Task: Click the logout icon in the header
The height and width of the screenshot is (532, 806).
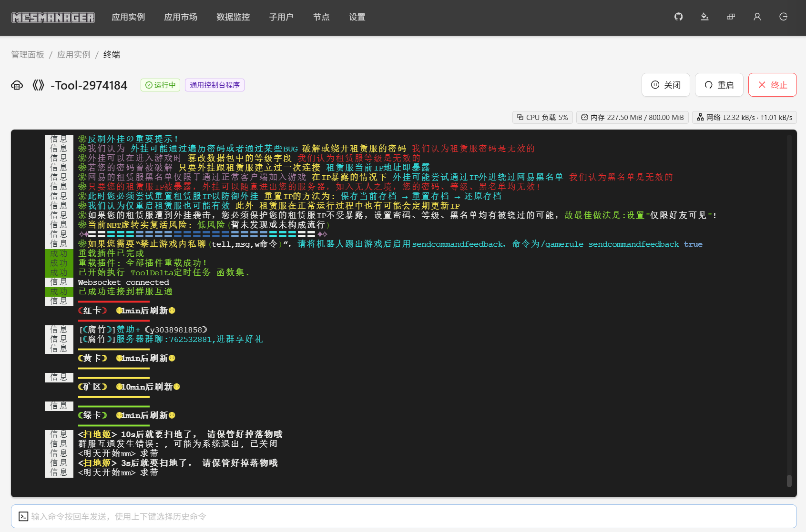Action: [x=783, y=17]
